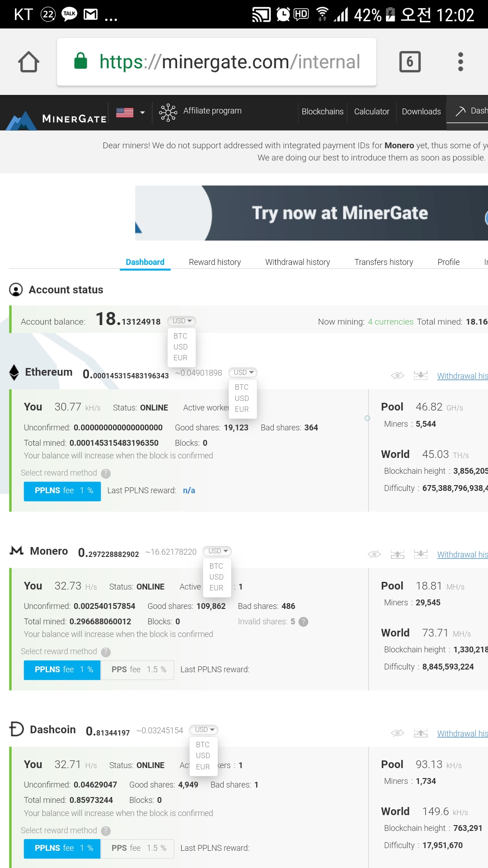The height and width of the screenshot is (868, 488).
Task: Click the MinerGate logo
Action: pyautogui.click(x=59, y=118)
